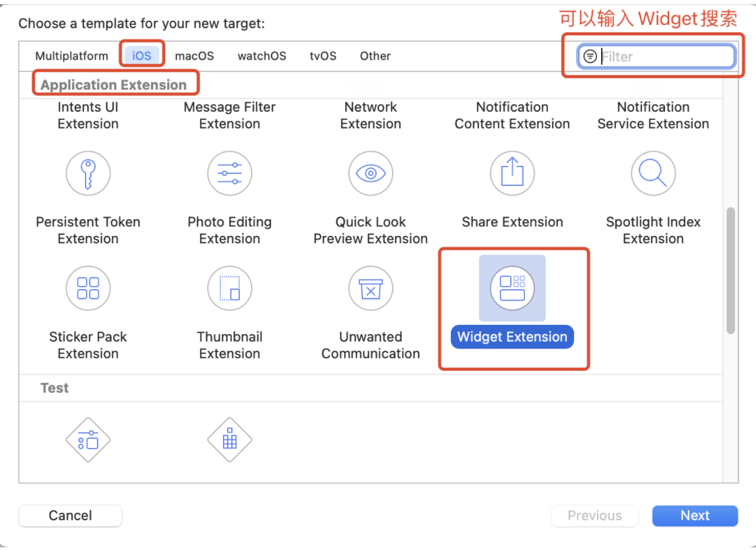Select the Spotlight Index magnifier icon

pos(654,174)
